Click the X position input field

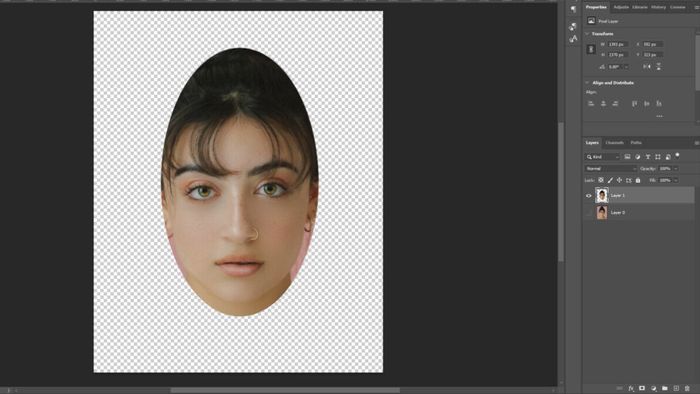[653, 44]
